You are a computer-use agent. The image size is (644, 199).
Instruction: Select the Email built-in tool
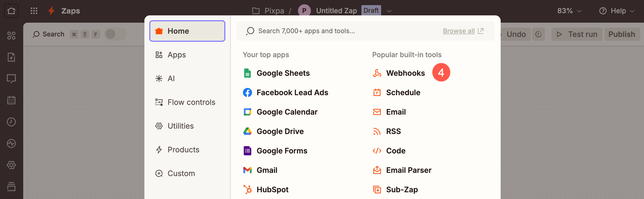[389, 112]
